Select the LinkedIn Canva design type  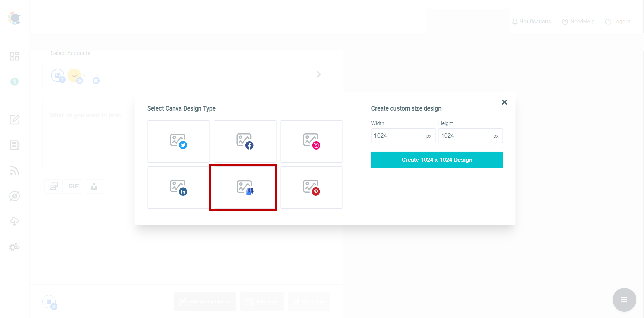[178, 187]
